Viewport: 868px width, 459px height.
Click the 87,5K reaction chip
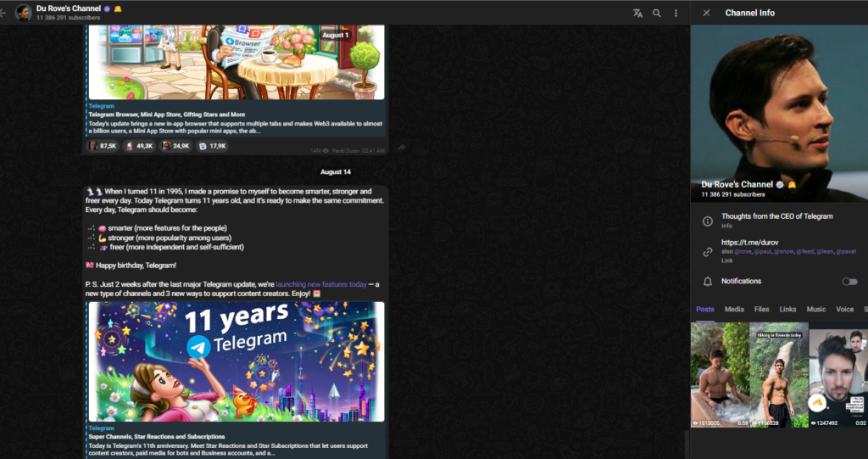click(x=103, y=146)
